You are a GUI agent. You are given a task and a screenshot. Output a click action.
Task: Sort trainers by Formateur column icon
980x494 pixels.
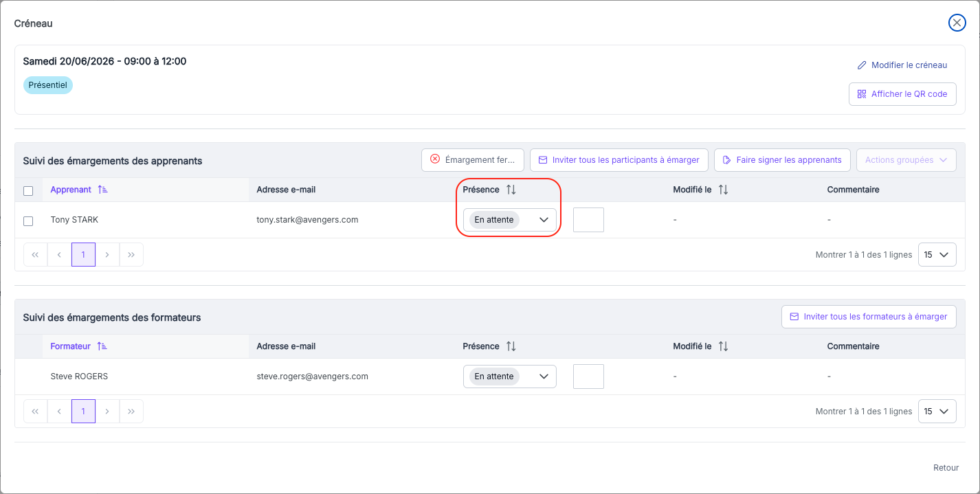click(102, 346)
